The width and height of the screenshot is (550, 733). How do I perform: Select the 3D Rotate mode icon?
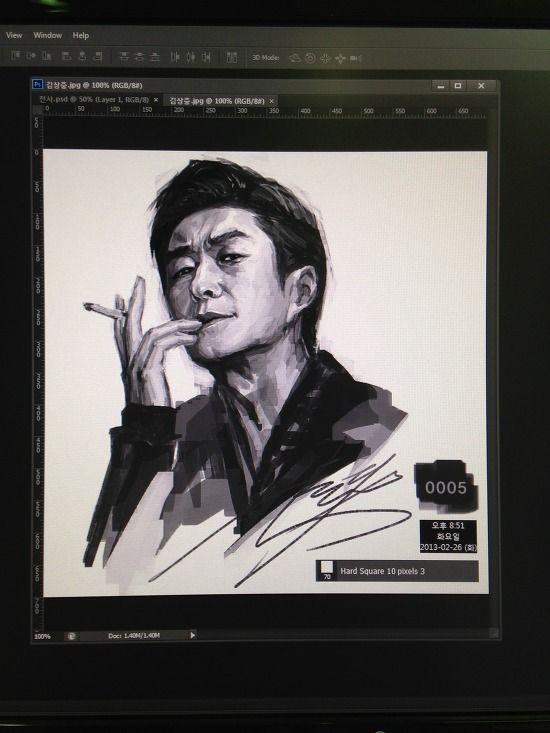tap(295, 58)
